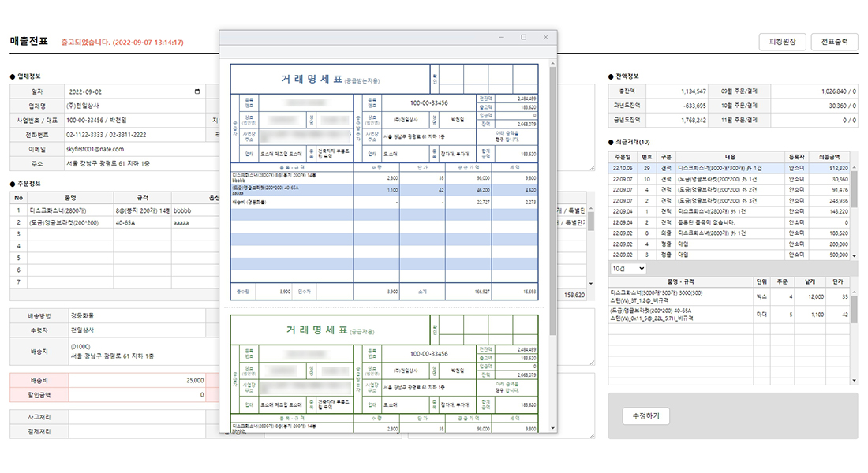Click the 출고되었습니다 status message
This screenshot has height=473, width=868.
(x=122, y=42)
